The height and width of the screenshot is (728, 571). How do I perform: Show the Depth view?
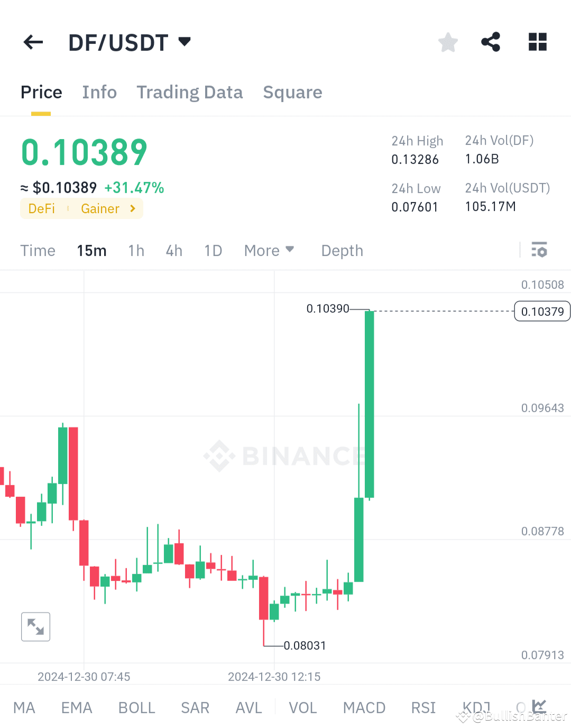(342, 250)
